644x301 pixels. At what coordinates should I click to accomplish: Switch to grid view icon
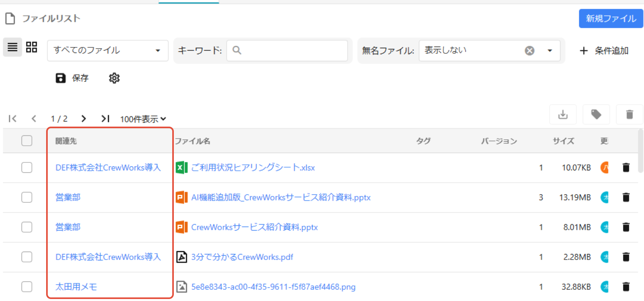[x=31, y=47]
